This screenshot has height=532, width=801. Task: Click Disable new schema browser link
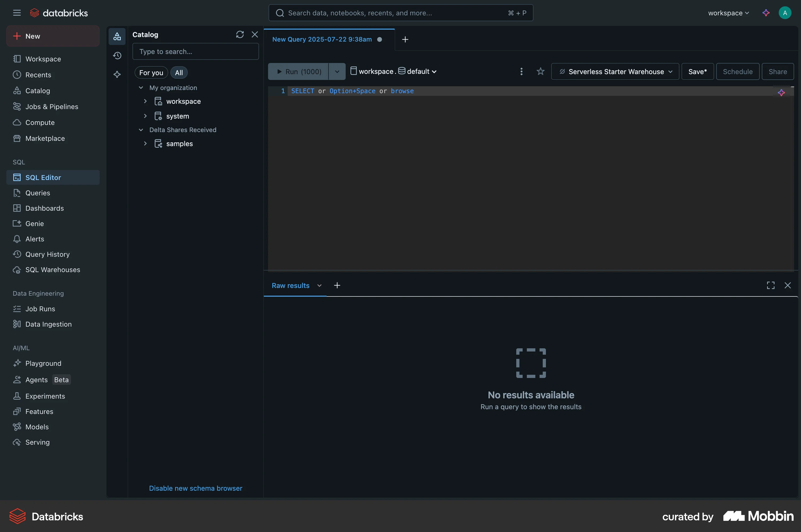pyautogui.click(x=195, y=488)
